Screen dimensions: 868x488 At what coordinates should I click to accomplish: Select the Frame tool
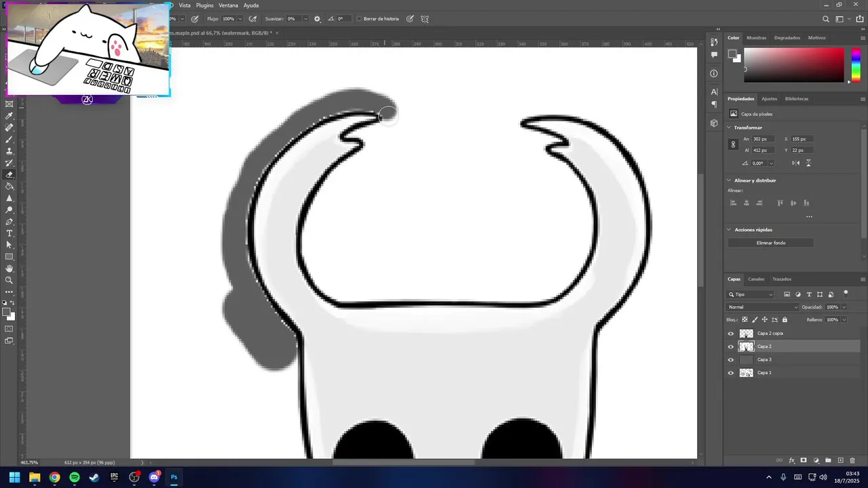click(x=9, y=104)
